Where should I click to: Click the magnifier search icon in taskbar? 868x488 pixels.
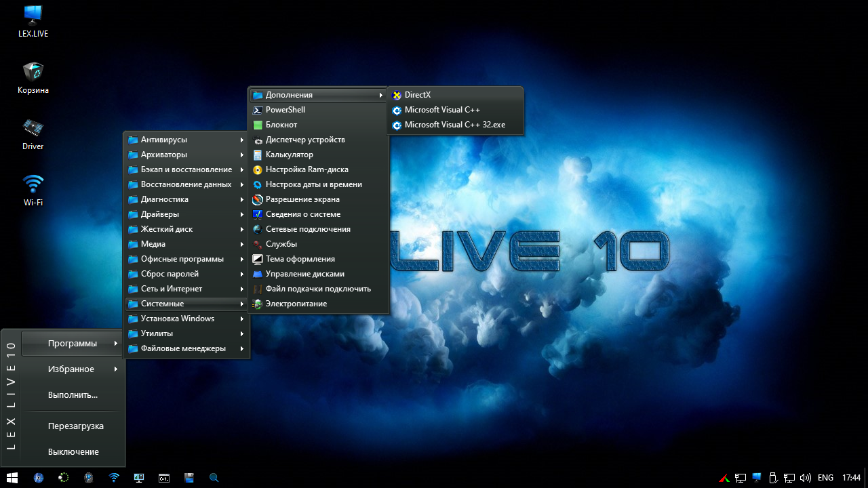pyautogui.click(x=214, y=478)
